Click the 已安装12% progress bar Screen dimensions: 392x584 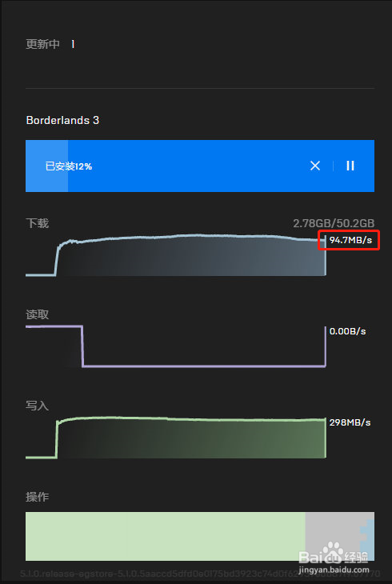click(200, 166)
